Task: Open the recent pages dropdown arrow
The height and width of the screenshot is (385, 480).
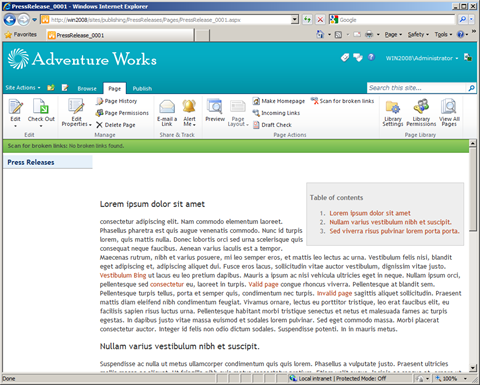Action: click(x=34, y=20)
